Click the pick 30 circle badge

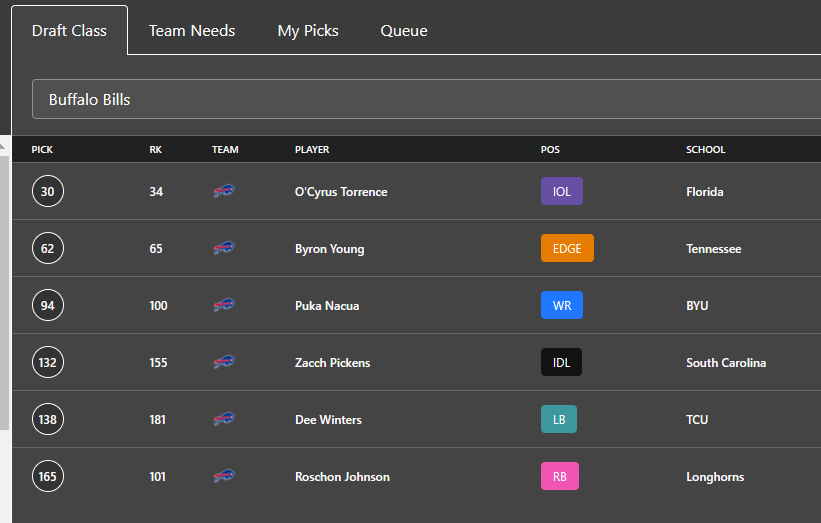pos(48,191)
